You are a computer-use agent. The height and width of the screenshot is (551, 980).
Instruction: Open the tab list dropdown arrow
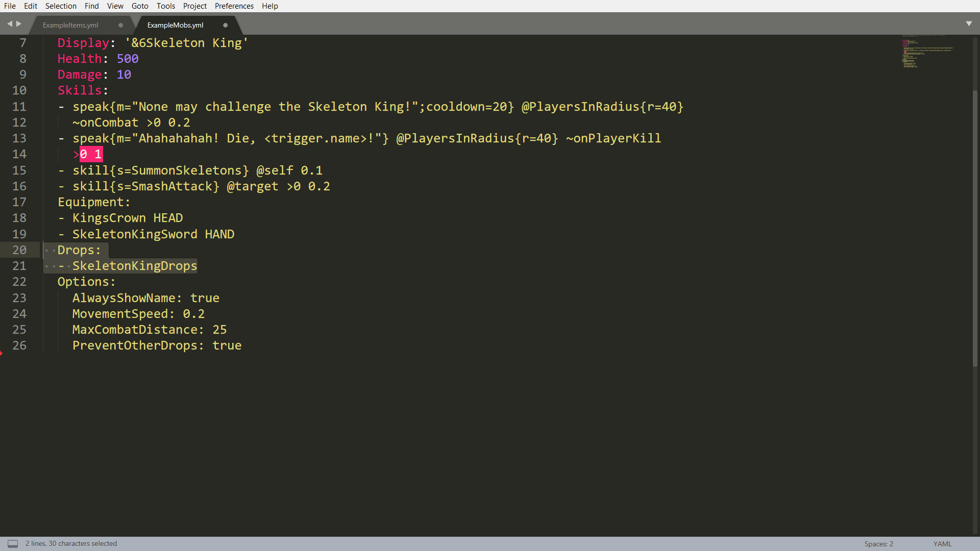pyautogui.click(x=969, y=24)
